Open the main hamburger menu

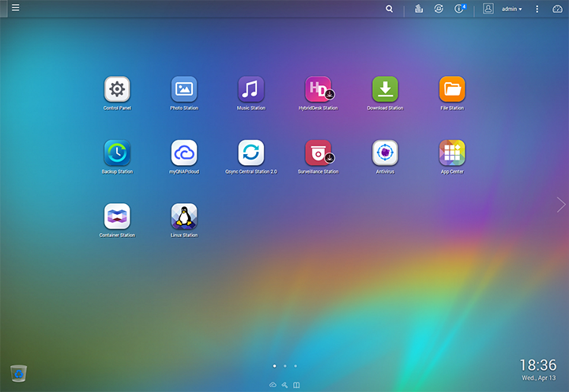15,9
